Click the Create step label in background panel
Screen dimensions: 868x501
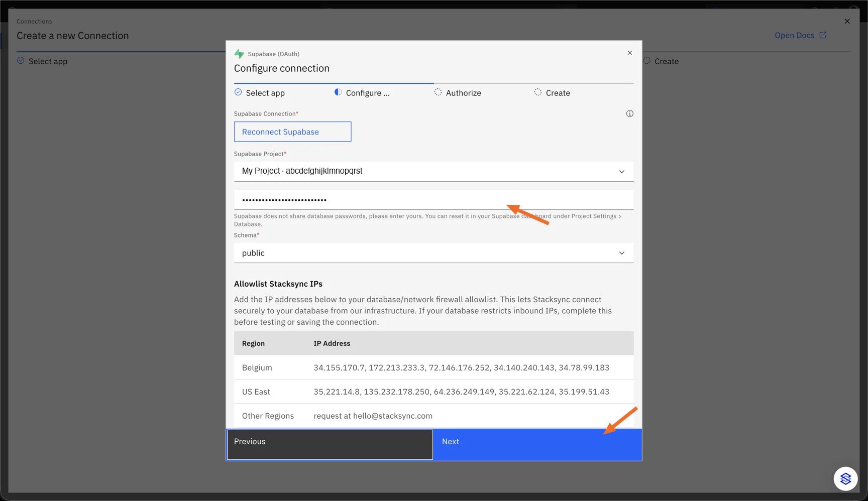click(667, 61)
